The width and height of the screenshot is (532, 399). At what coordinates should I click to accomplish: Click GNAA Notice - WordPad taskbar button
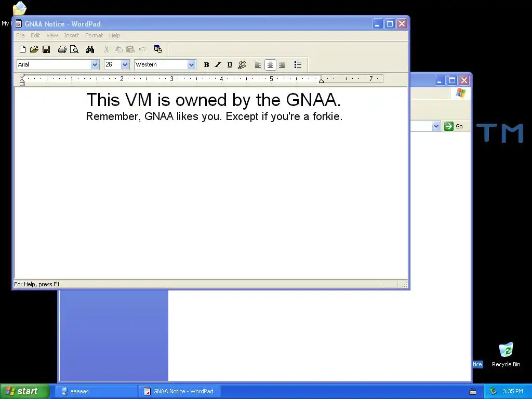click(180, 391)
